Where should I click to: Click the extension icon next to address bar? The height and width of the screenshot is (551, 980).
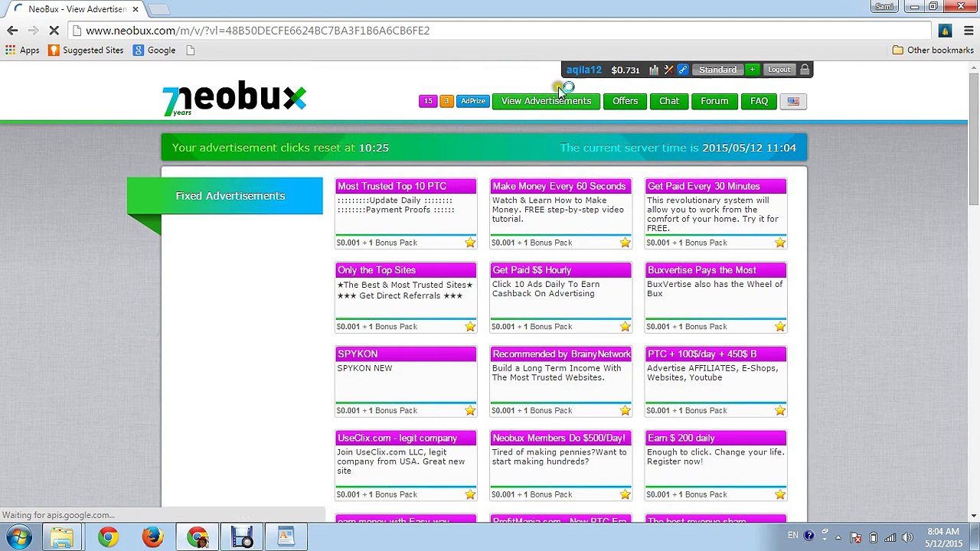point(945,31)
